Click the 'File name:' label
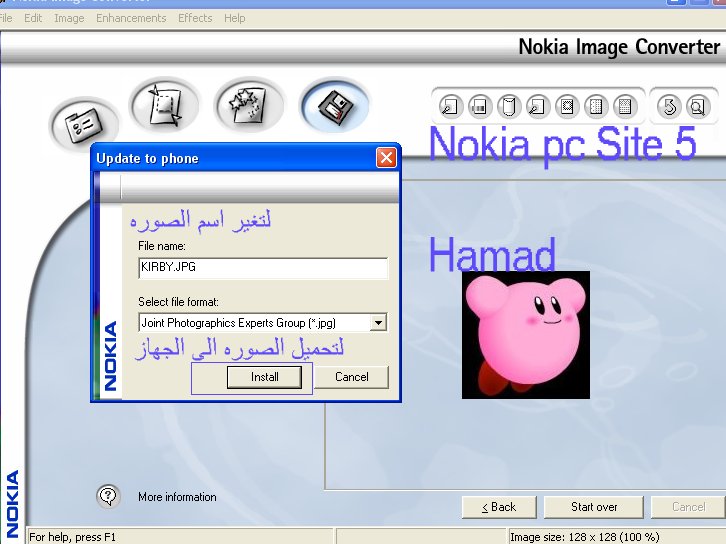This screenshot has width=726, height=544. (x=162, y=246)
